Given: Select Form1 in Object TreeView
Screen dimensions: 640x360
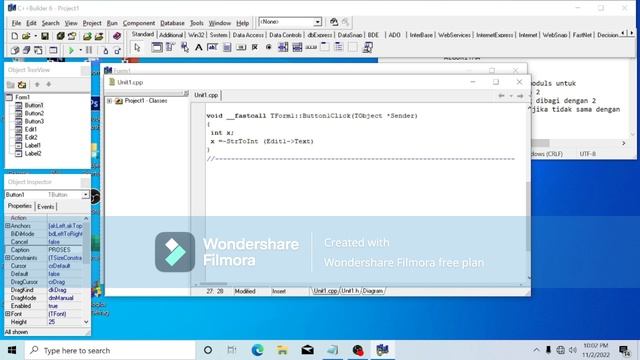Looking at the screenshot, I should [x=22, y=98].
